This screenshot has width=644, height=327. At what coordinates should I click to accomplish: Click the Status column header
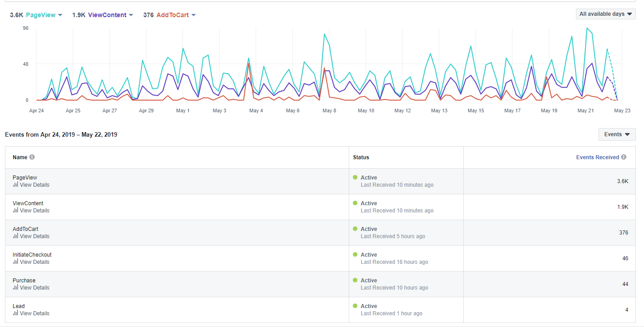361,157
